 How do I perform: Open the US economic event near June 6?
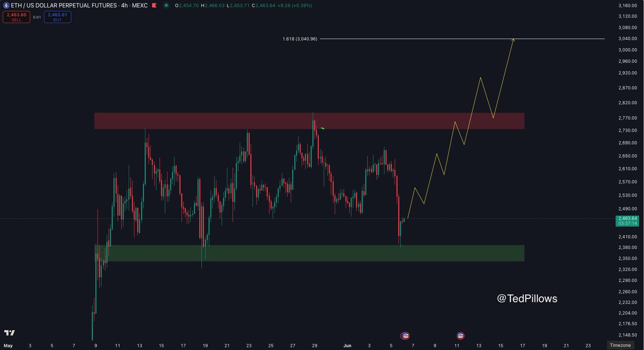coord(405,336)
